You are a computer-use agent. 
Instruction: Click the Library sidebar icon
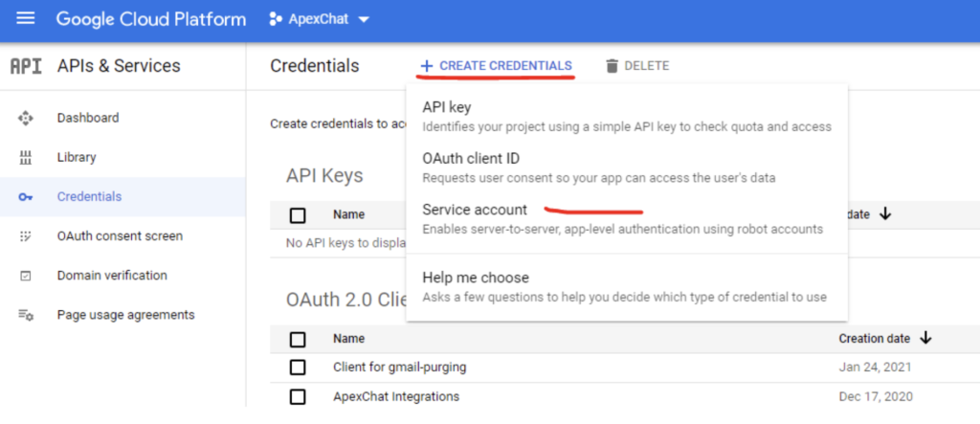tap(26, 158)
